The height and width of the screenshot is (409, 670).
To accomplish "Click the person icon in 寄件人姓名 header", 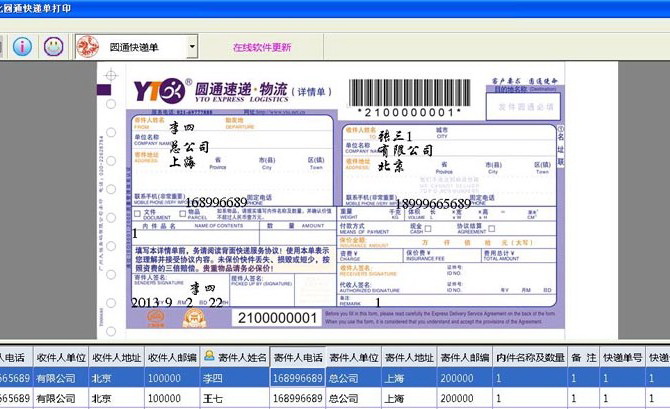I will pos(209,356).
